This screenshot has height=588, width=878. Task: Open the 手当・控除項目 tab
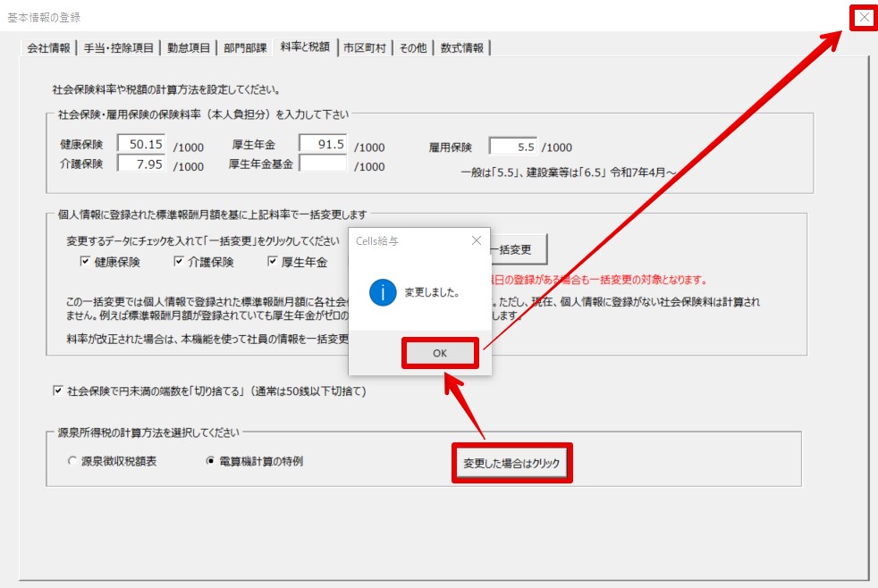[119, 48]
